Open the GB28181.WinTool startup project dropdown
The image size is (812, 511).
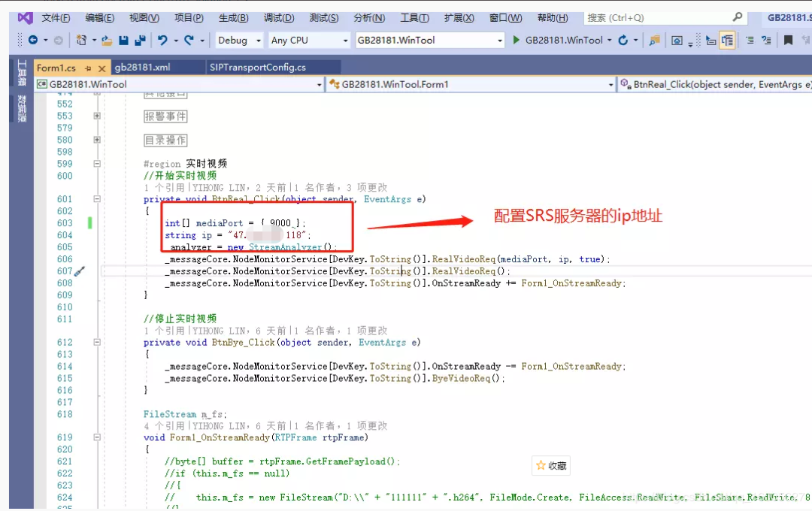coord(430,40)
